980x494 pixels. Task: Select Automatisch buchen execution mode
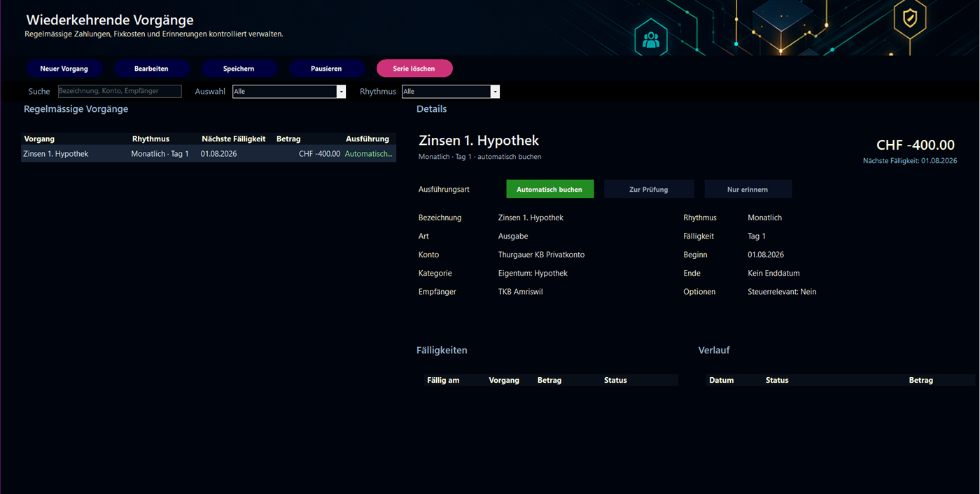click(549, 189)
